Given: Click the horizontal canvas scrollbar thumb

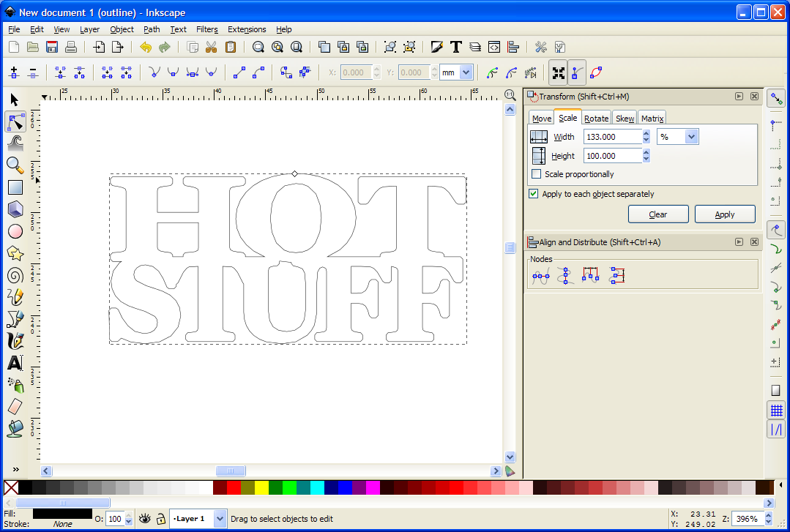Looking at the screenshot, I should tap(231, 471).
